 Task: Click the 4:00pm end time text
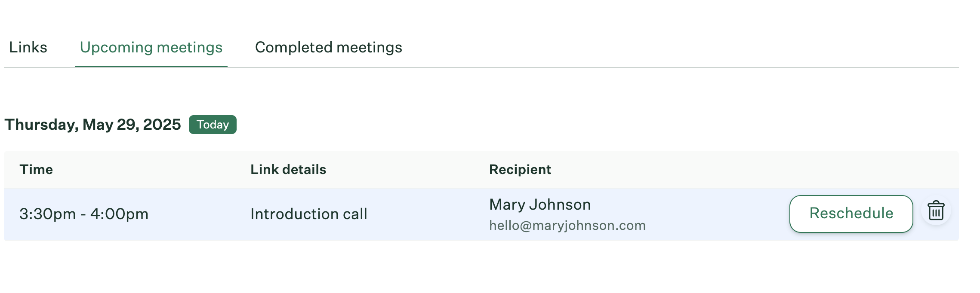coord(119,214)
